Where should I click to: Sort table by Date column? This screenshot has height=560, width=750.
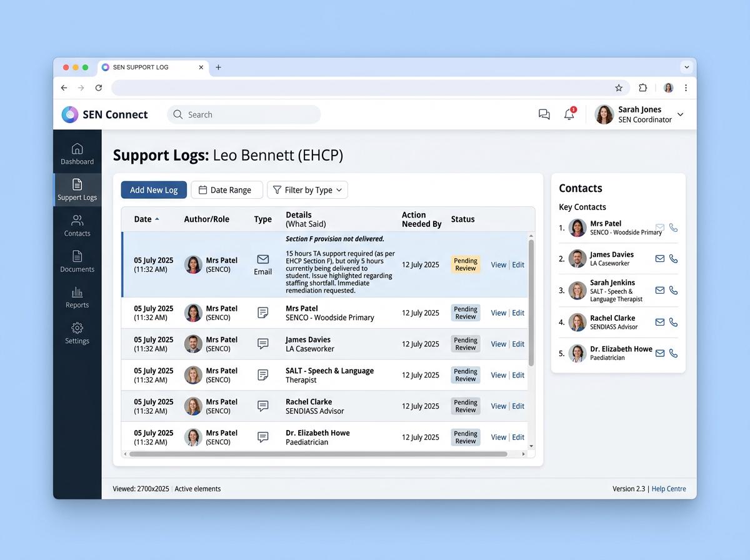pos(146,219)
